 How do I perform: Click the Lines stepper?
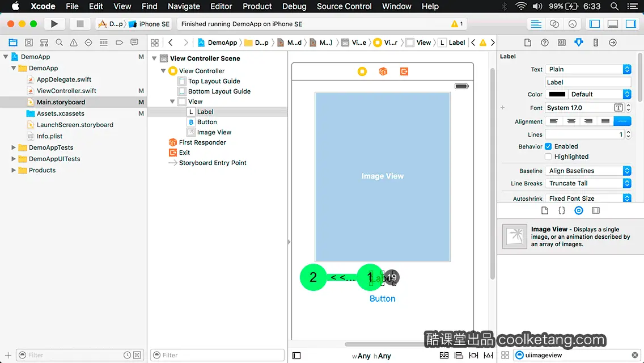pyautogui.click(x=628, y=134)
